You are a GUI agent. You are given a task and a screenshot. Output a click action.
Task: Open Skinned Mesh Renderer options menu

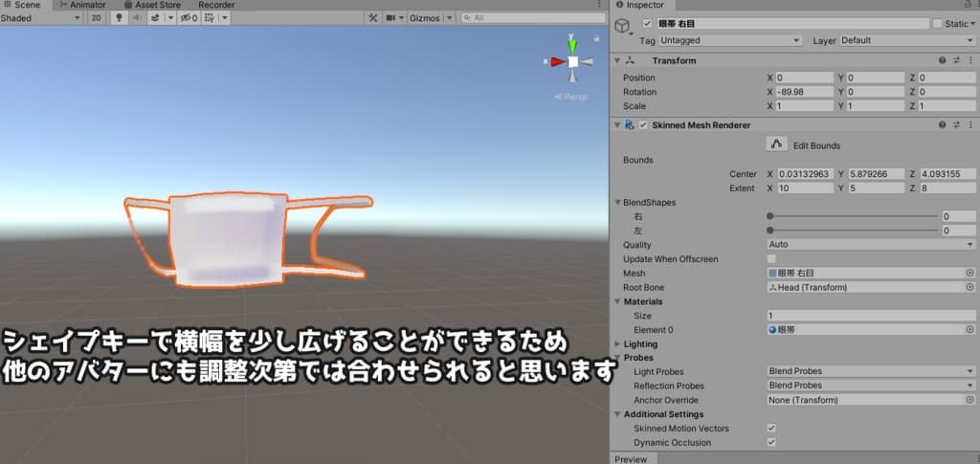970,125
